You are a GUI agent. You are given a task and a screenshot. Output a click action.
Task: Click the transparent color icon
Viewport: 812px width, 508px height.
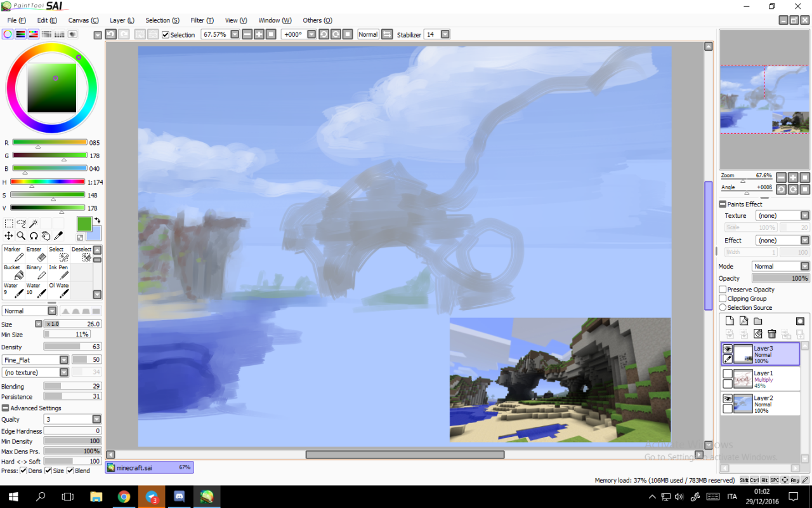80,237
